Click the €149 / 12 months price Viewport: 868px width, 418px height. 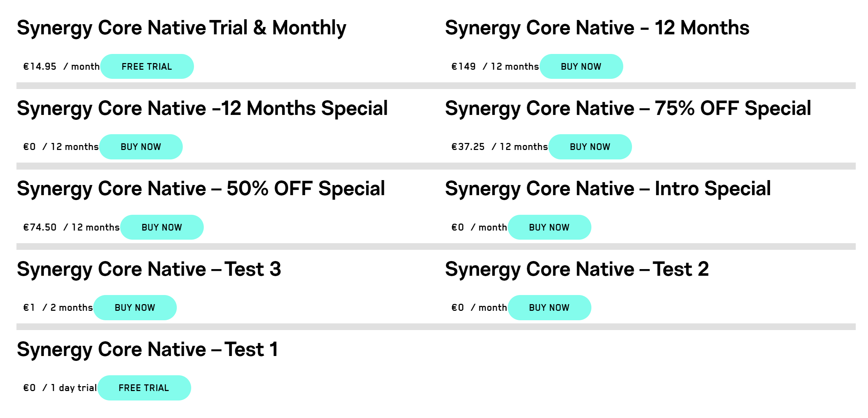pyautogui.click(x=495, y=67)
